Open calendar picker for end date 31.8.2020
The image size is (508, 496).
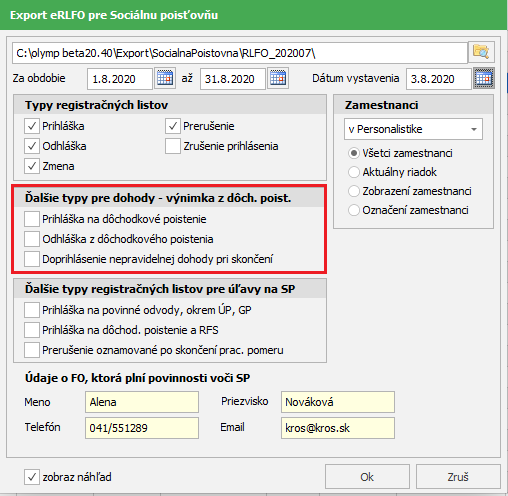tap(278, 79)
